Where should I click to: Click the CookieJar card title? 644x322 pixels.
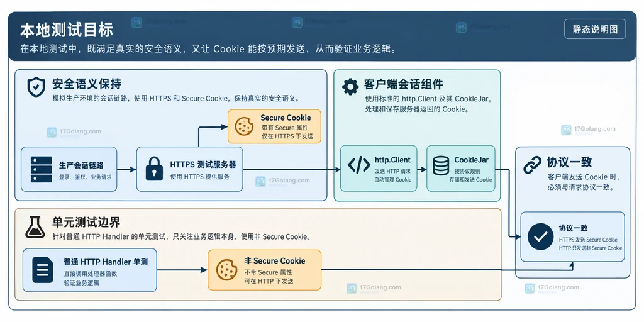(x=472, y=160)
